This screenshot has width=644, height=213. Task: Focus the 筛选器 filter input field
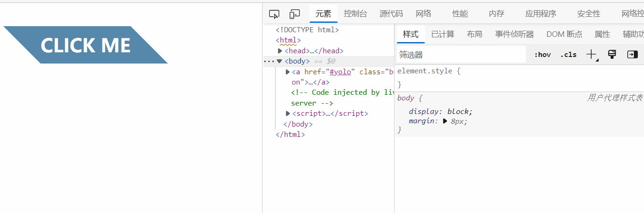[461, 55]
